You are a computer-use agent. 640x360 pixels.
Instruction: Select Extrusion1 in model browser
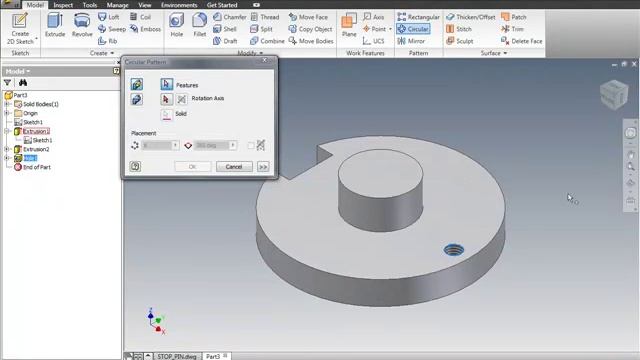click(36, 131)
